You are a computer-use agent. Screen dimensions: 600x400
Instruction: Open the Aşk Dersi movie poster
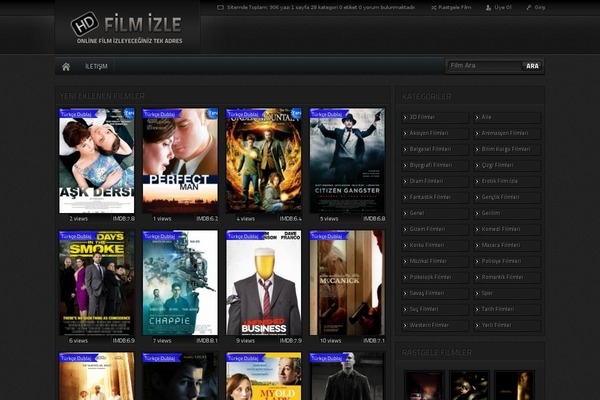click(96, 160)
